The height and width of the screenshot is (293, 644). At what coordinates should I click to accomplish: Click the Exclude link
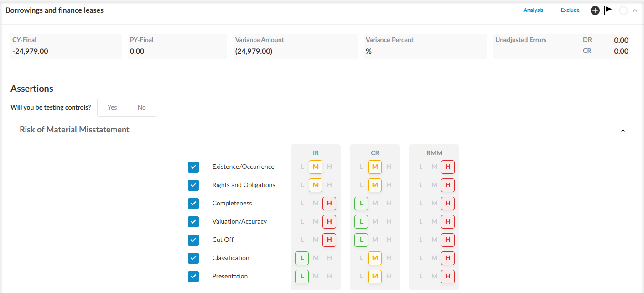coord(570,10)
